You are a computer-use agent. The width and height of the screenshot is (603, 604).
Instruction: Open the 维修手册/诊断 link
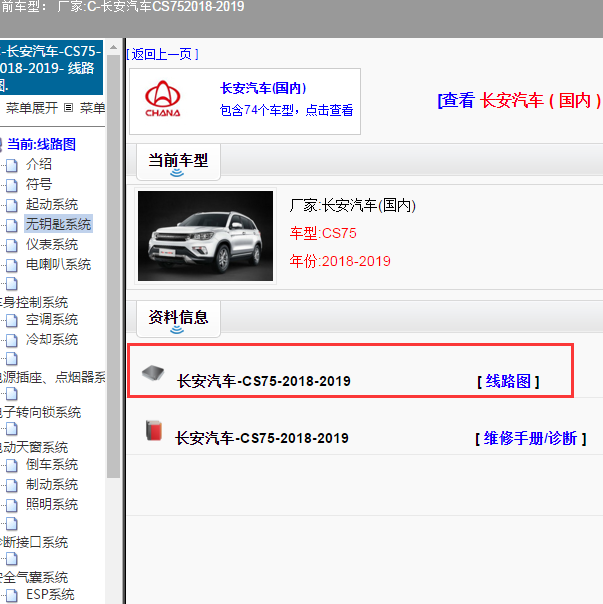530,438
